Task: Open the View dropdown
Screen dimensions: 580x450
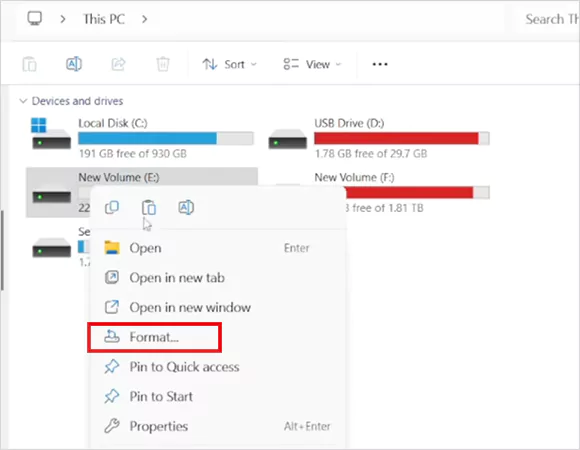Action: pos(312,64)
